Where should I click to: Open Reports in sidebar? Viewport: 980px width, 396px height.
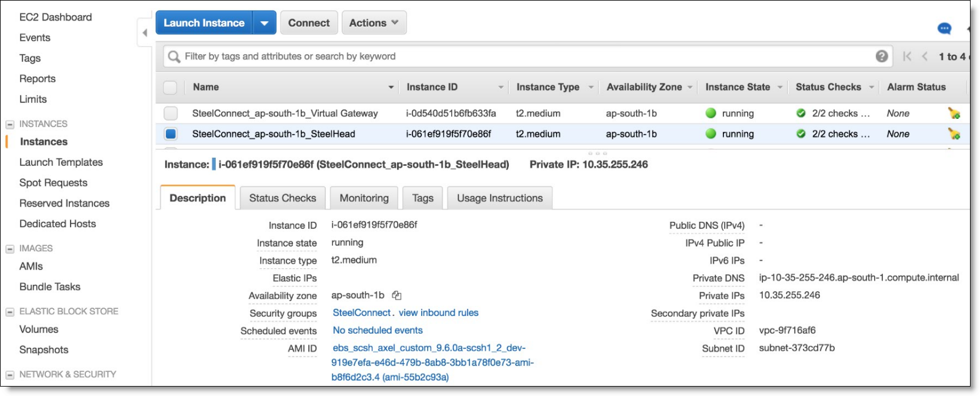tap(37, 79)
